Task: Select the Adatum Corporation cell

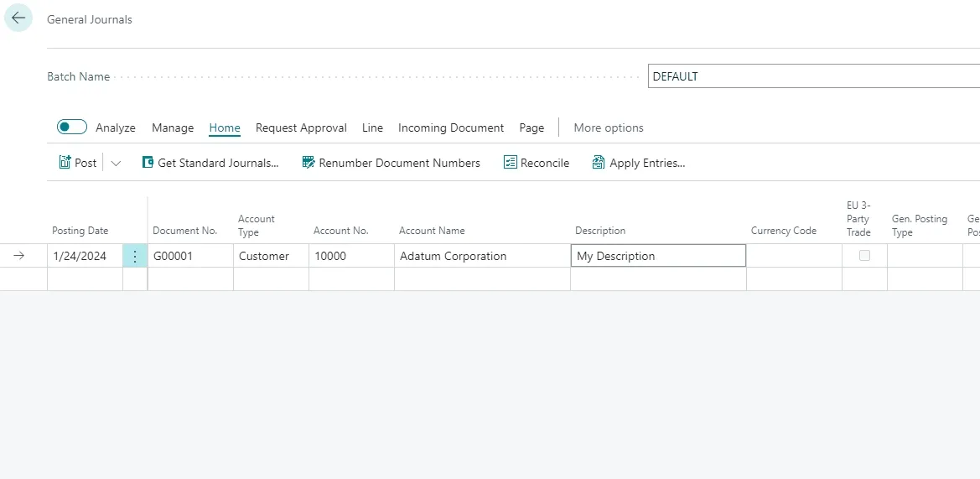Action: [x=483, y=256]
